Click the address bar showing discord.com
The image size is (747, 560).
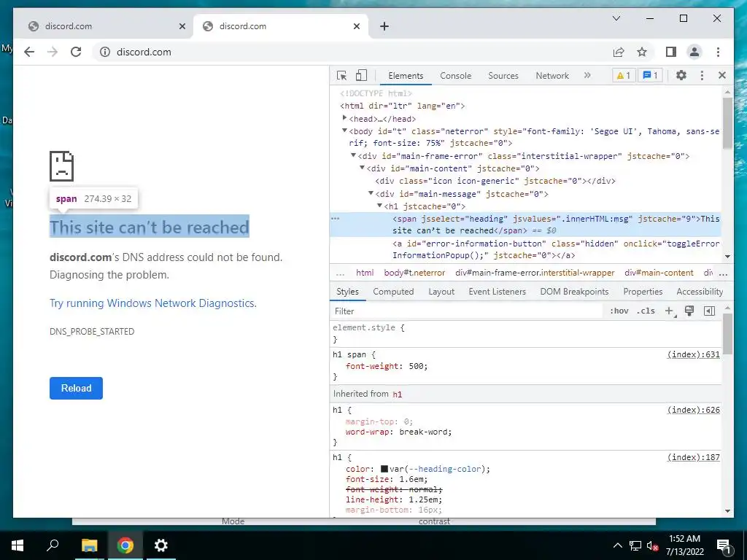tap(352, 52)
